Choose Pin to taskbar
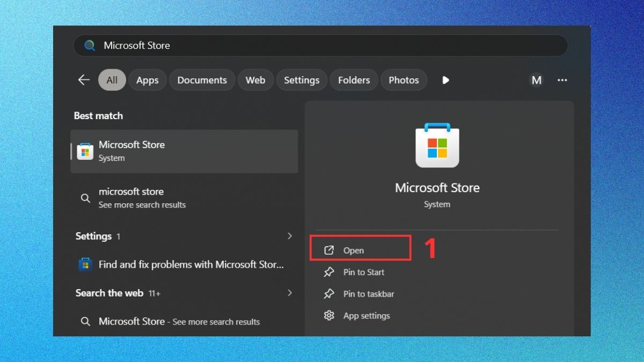 pos(369,294)
